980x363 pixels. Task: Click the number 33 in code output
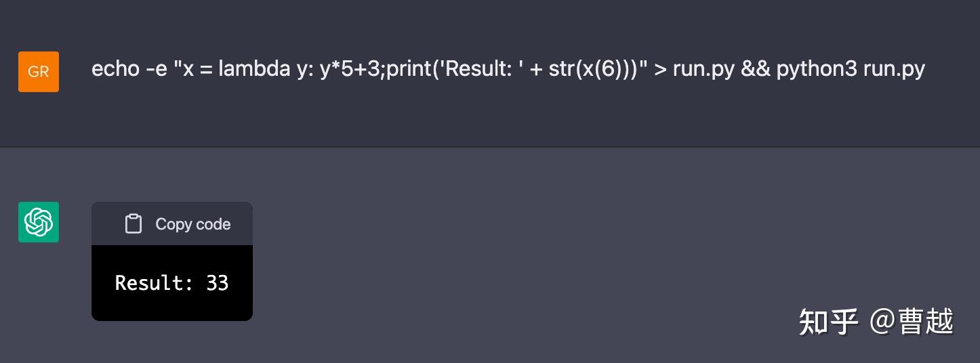218,282
